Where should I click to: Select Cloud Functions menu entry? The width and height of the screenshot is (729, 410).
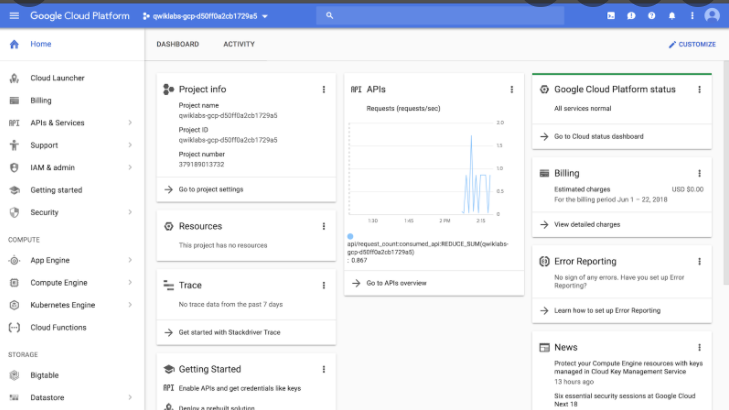pyautogui.click(x=72, y=327)
